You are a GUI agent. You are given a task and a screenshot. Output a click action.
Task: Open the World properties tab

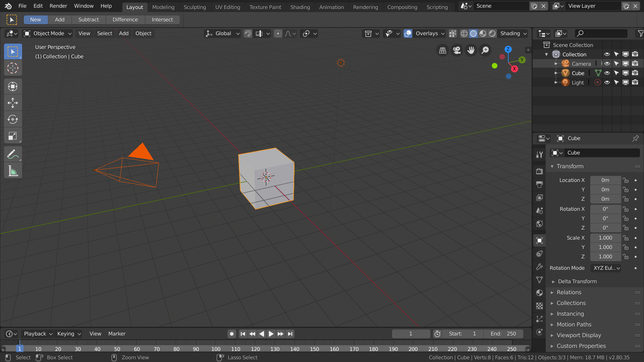(539, 224)
